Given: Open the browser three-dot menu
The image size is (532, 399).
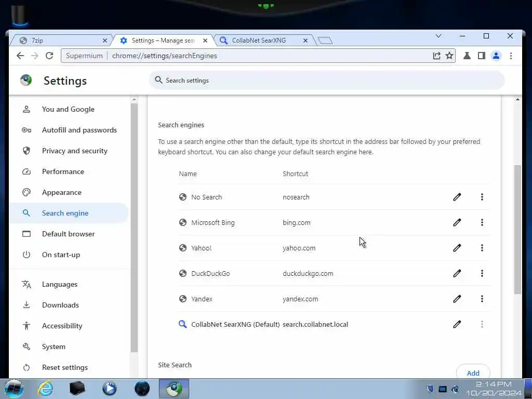Looking at the screenshot, I should (511, 56).
